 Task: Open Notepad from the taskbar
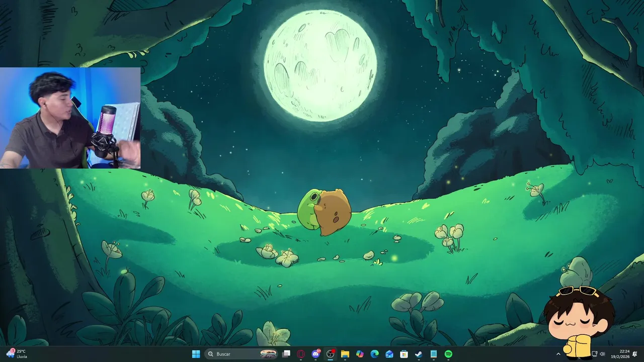(x=433, y=354)
